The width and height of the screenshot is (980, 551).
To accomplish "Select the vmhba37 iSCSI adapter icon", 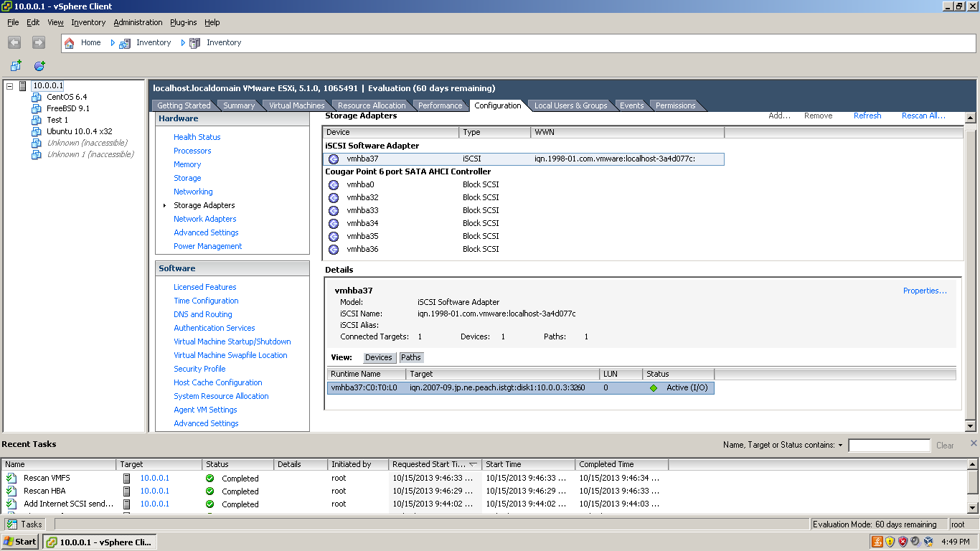I will (334, 159).
